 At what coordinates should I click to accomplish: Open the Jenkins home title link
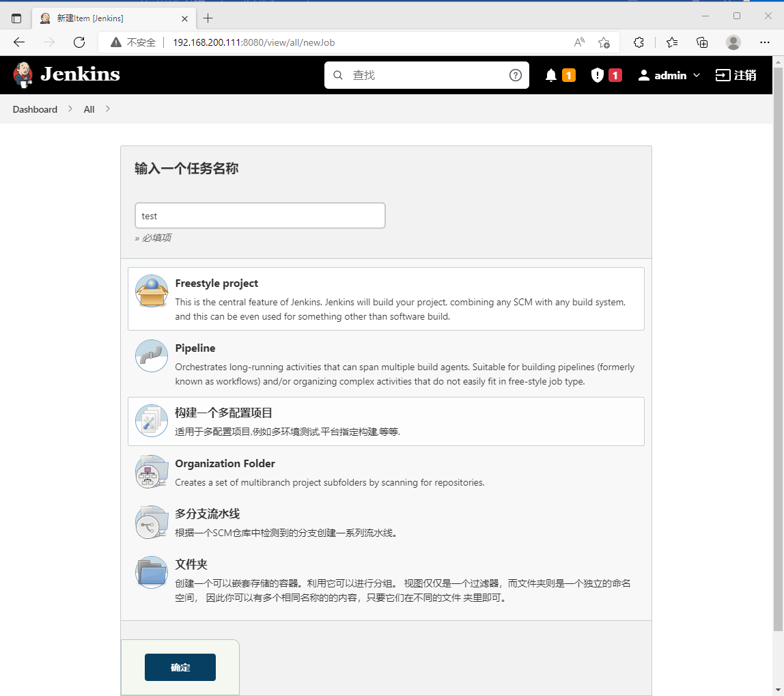[x=80, y=74]
